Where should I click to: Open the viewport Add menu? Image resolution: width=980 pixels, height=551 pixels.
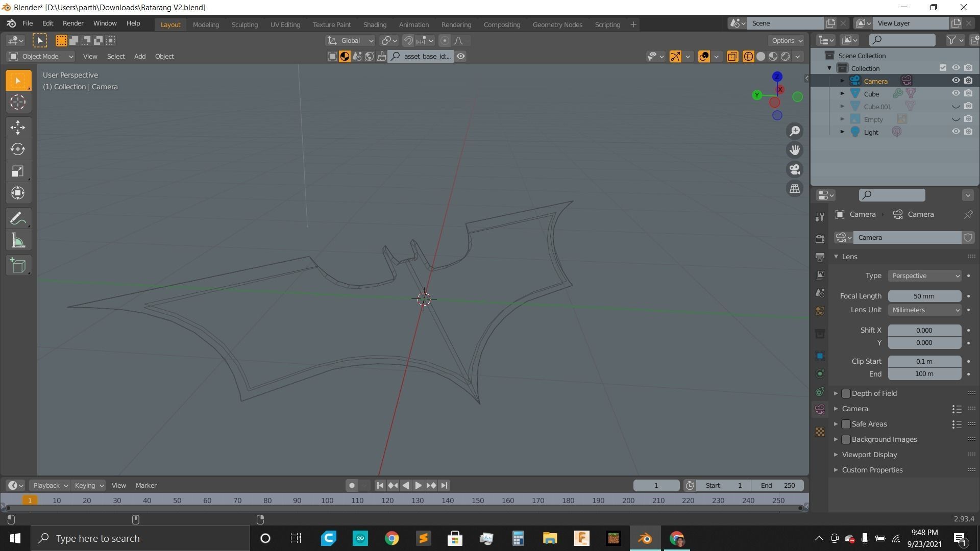pos(139,57)
